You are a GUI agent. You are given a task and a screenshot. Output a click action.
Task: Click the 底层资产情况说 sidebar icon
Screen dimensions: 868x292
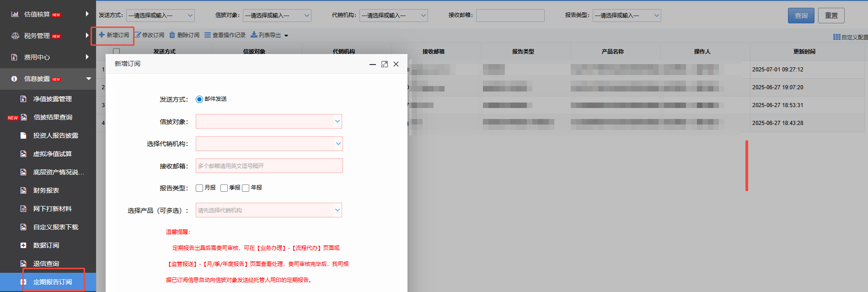pyautogui.click(x=23, y=172)
